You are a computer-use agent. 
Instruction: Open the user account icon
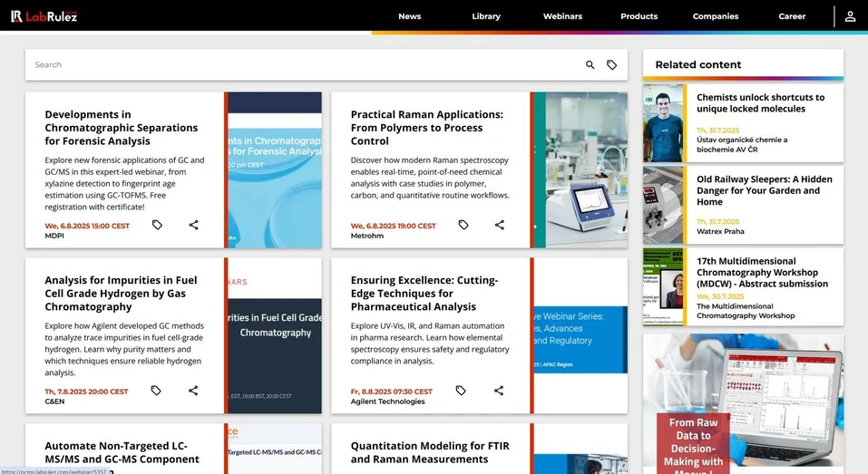click(850, 16)
